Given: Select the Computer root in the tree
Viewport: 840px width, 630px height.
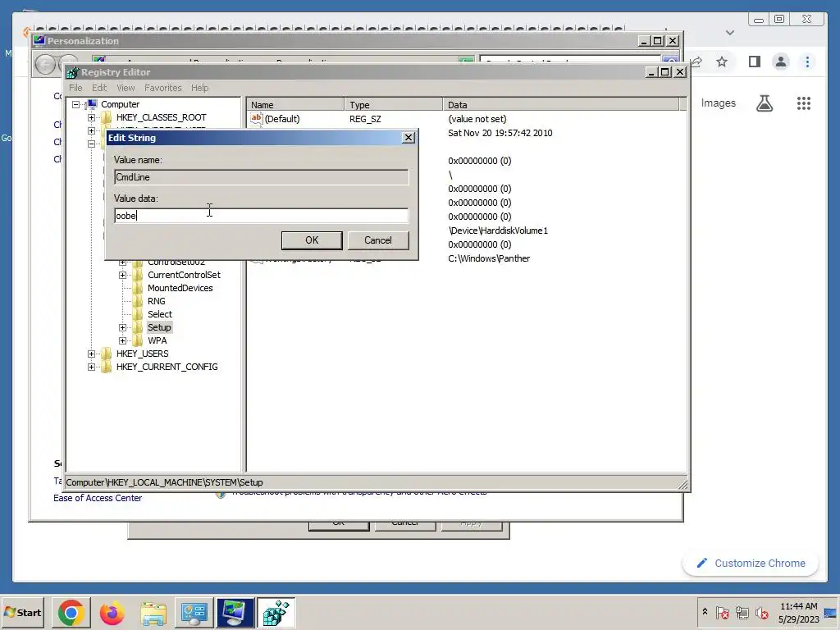Looking at the screenshot, I should click(120, 104).
